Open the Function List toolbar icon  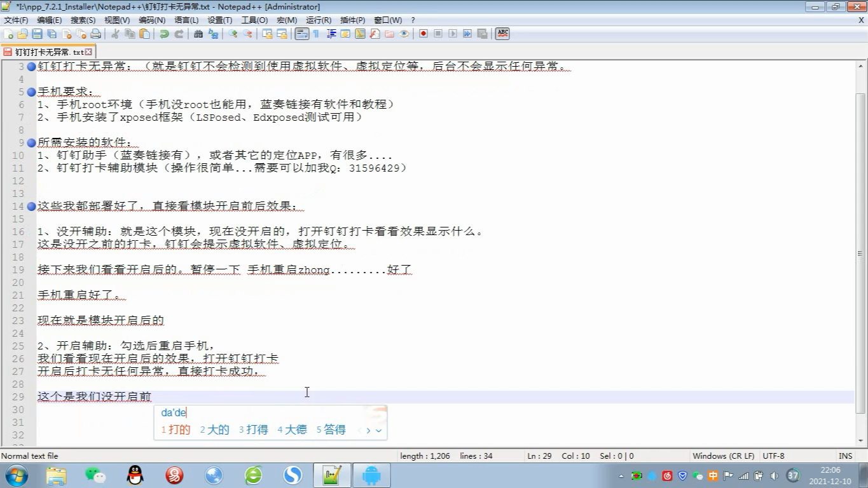375,34
